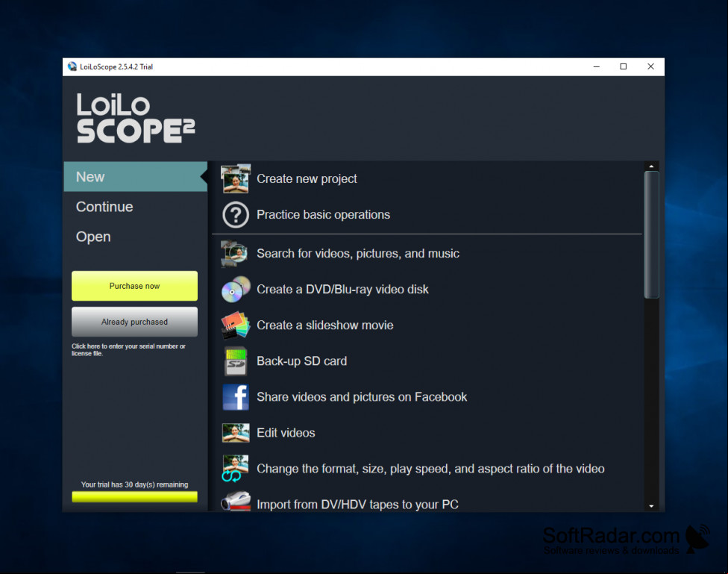Image resolution: width=728 pixels, height=574 pixels.
Task: Select the New tab
Action: 136,177
